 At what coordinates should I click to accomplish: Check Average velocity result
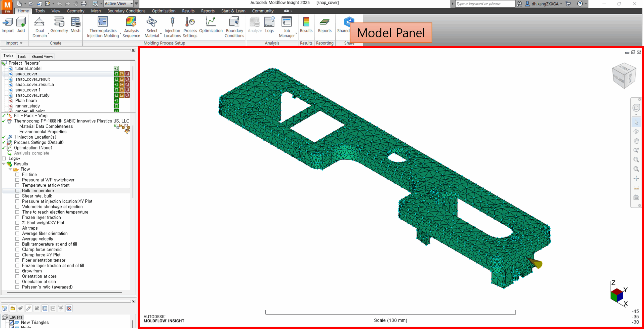(17, 239)
